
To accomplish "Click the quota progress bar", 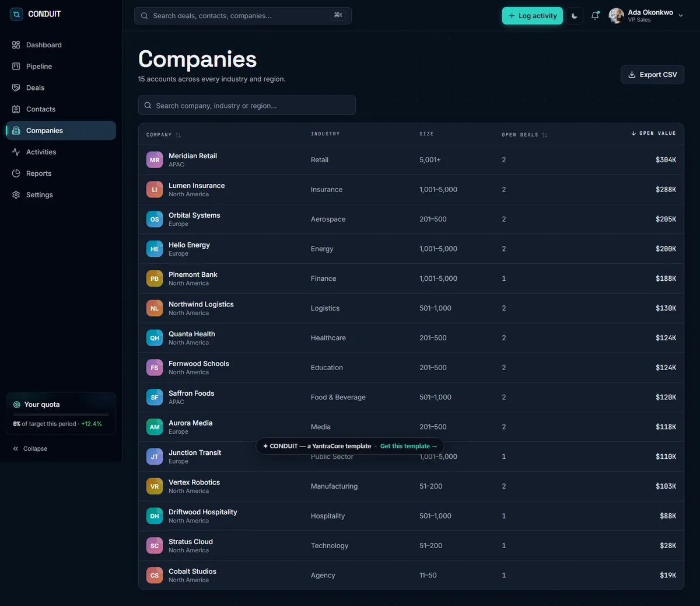I will tap(61, 415).
